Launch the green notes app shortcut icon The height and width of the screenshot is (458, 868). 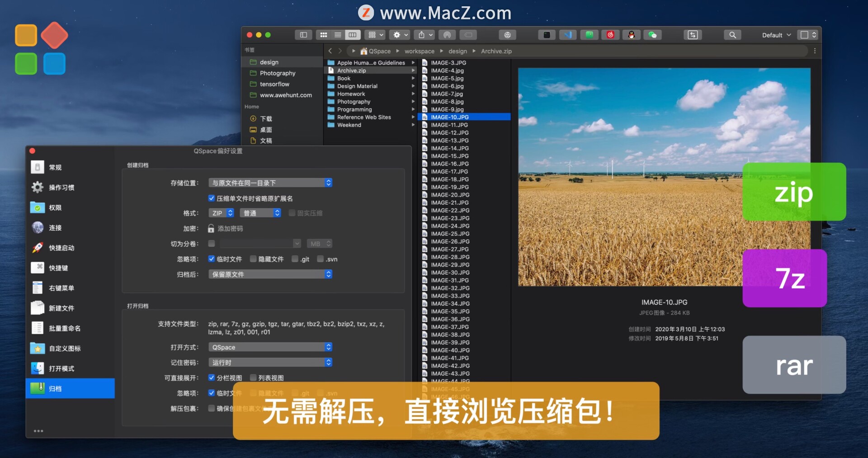pos(589,35)
